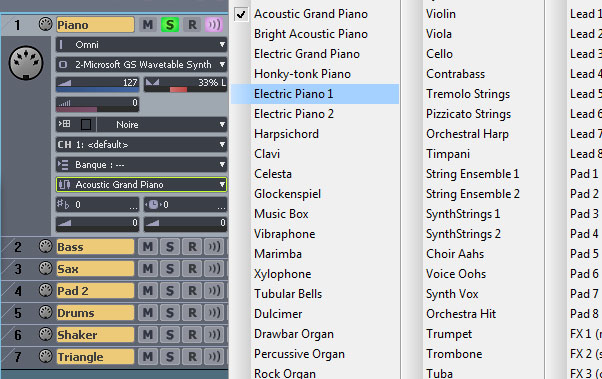Solo the Drums track
The width and height of the screenshot is (602, 379).
[170, 313]
